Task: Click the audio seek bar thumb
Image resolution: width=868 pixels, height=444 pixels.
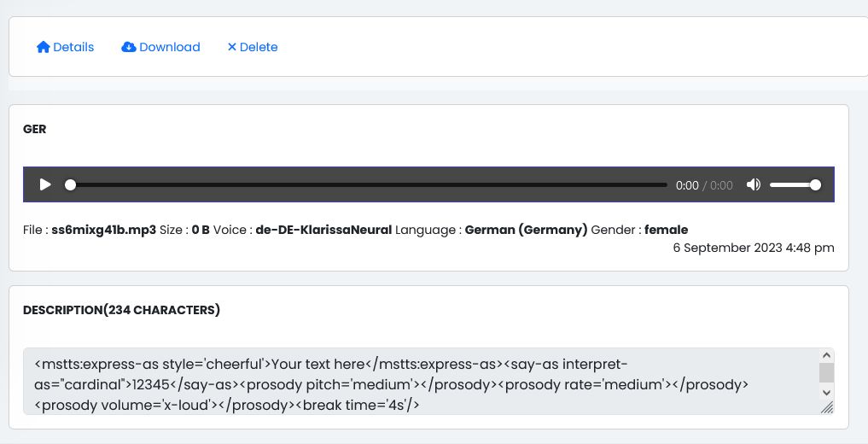Action: 71,184
